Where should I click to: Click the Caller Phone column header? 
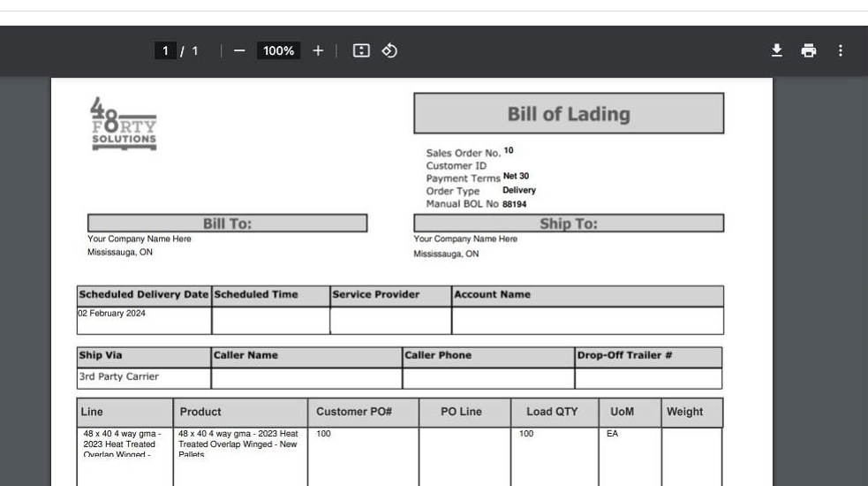pyautogui.click(x=488, y=356)
